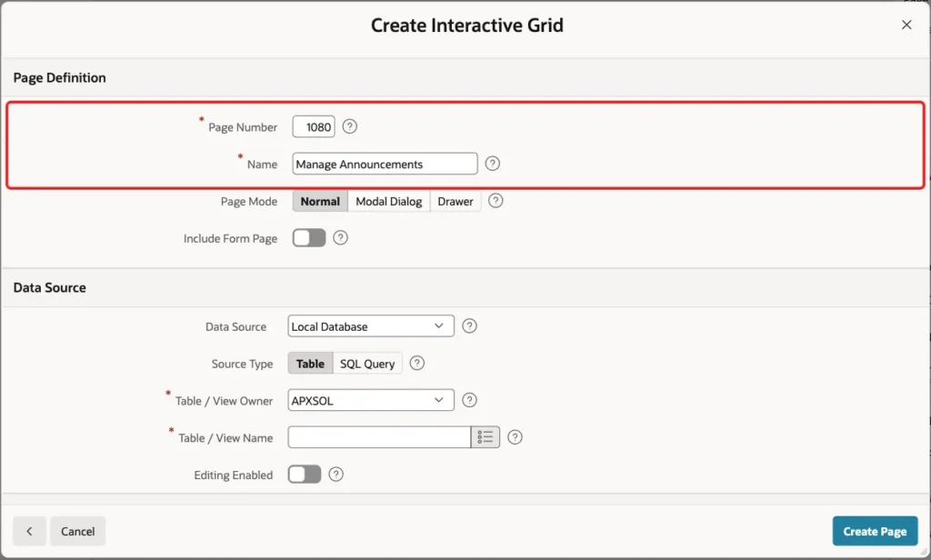Show help for Page Mode
Image resolution: width=931 pixels, height=560 pixels.
coord(496,201)
